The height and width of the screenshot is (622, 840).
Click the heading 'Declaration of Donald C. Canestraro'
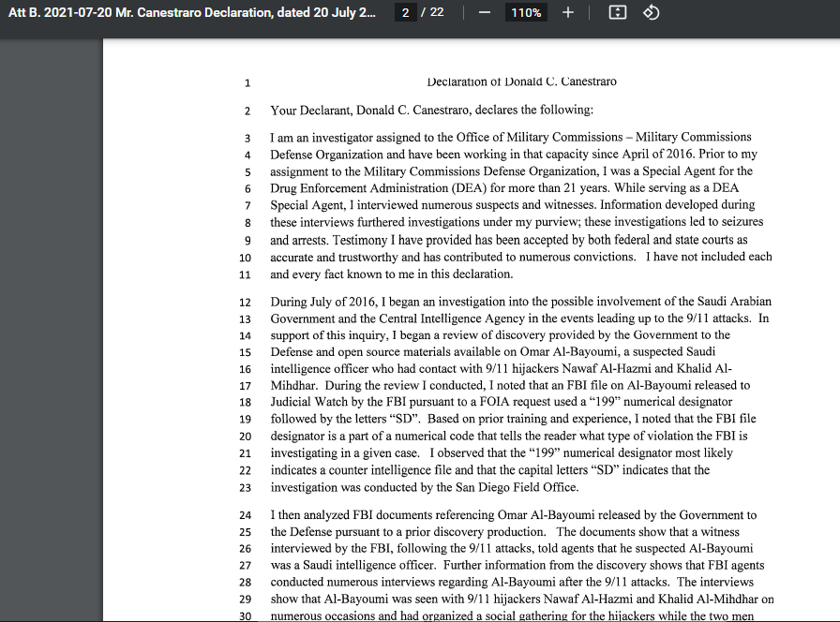pos(521,81)
